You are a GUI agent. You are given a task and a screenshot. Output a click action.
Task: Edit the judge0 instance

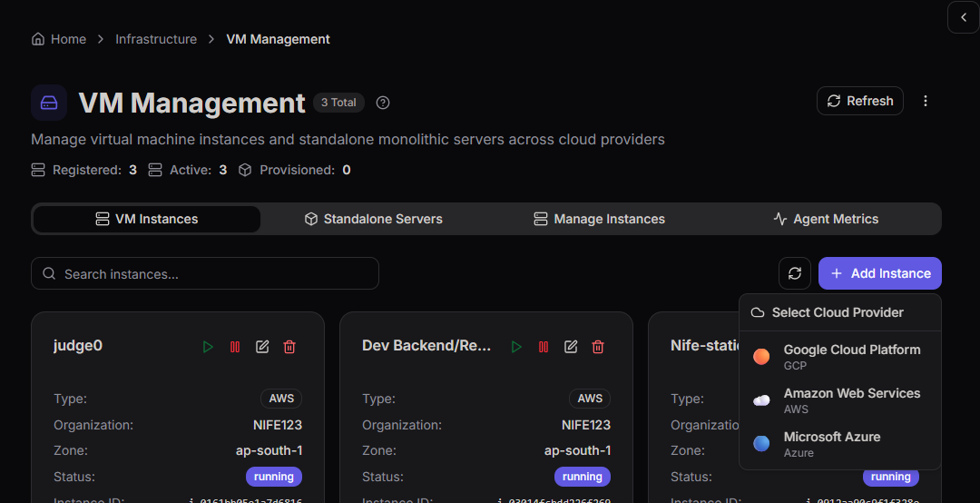click(x=262, y=347)
